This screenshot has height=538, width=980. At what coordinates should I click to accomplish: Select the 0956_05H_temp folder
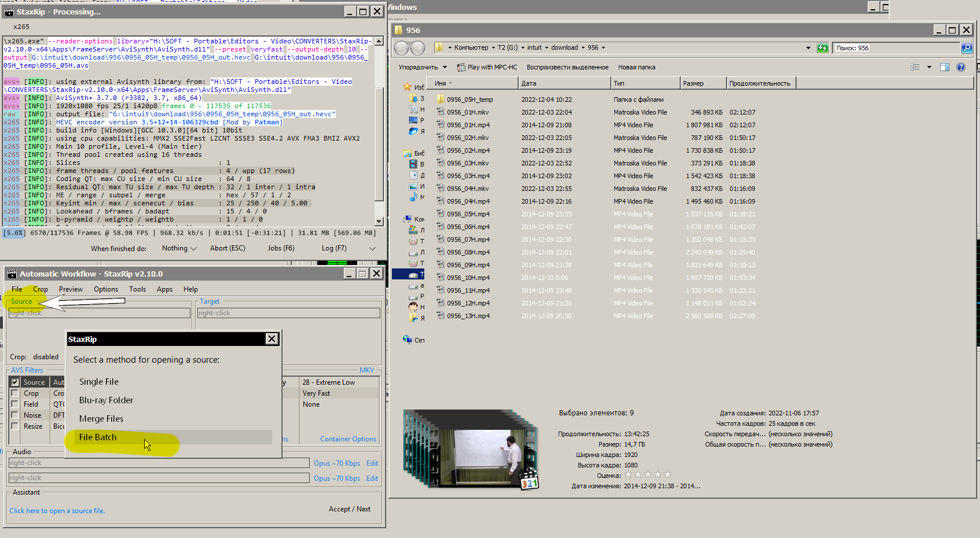pyautogui.click(x=469, y=100)
